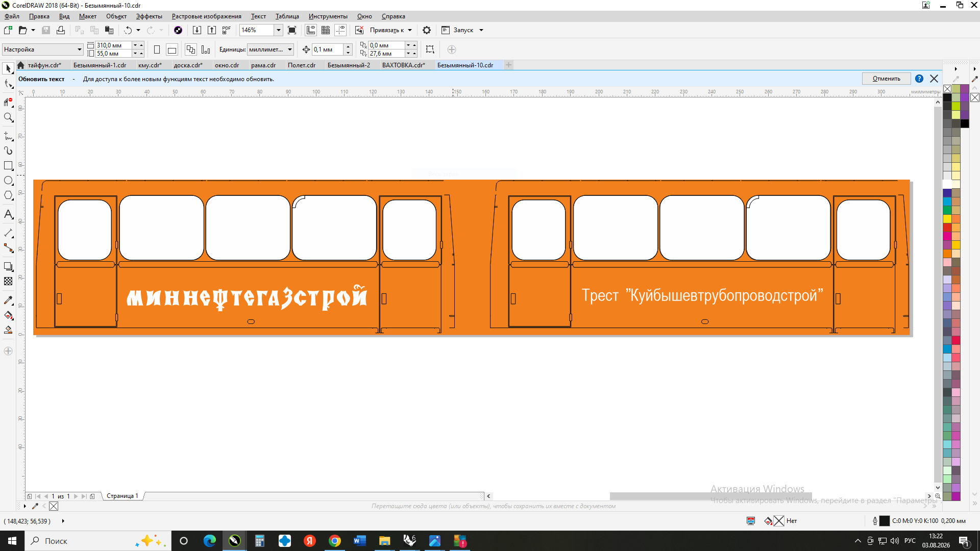980x551 pixels.
Task: Select the Crop tool in the toolbox
Action: click(8, 102)
